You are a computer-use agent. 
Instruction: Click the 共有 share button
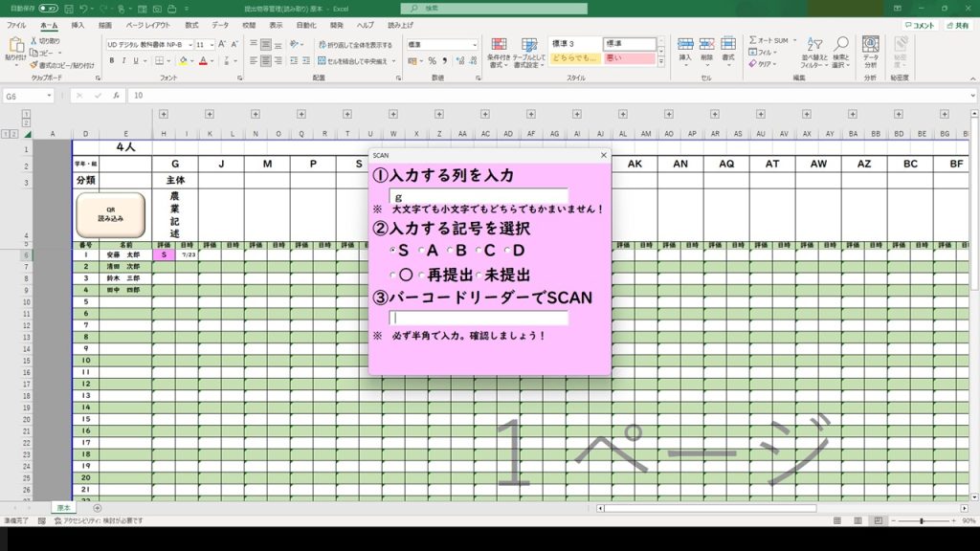[958, 25]
